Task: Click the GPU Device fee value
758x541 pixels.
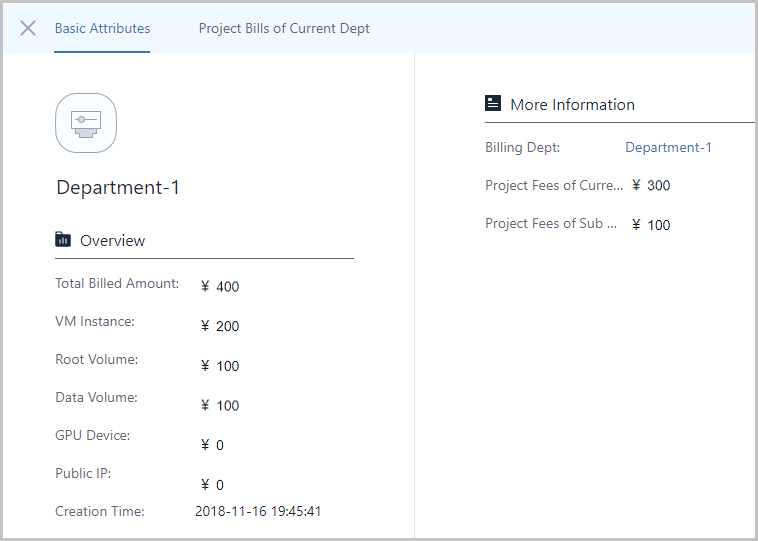Action: click(x=212, y=445)
